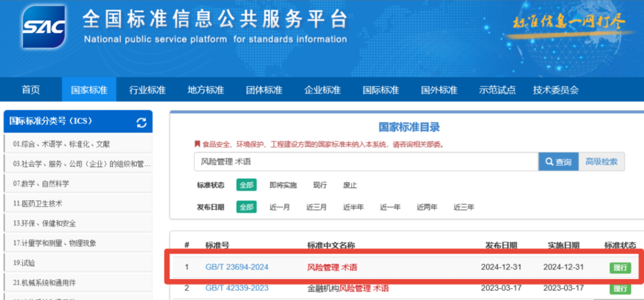The width and height of the screenshot is (644, 300).
Task: Open the GB/T 23694-2024 standard link
Action: 237,267
